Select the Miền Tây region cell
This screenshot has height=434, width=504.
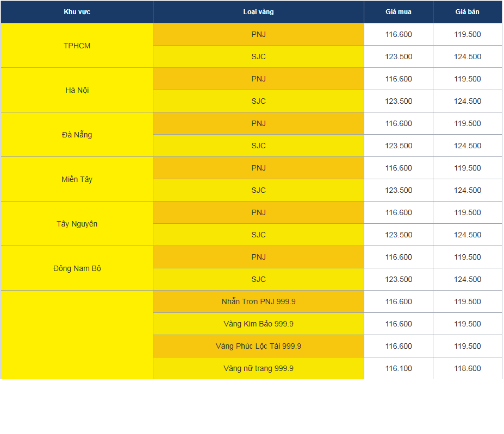(77, 179)
